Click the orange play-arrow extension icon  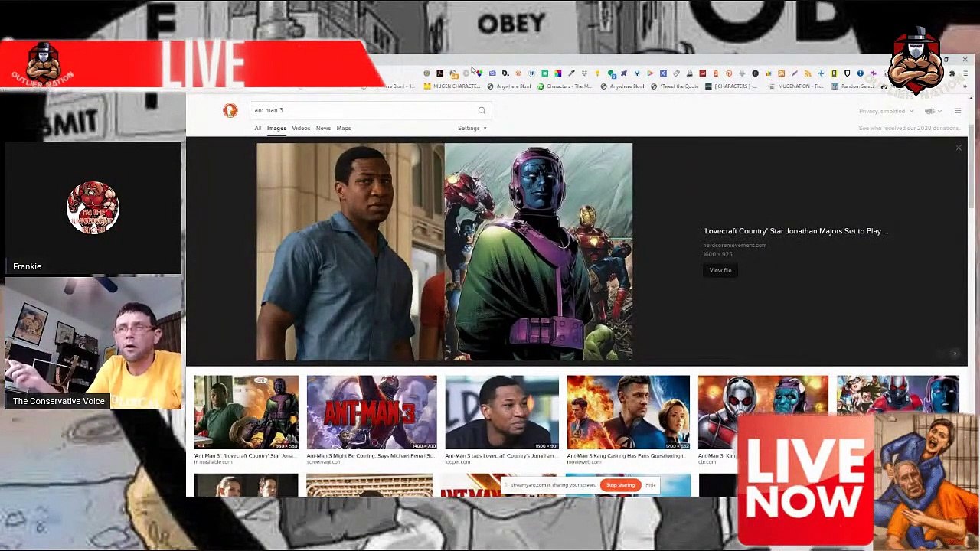(650, 73)
